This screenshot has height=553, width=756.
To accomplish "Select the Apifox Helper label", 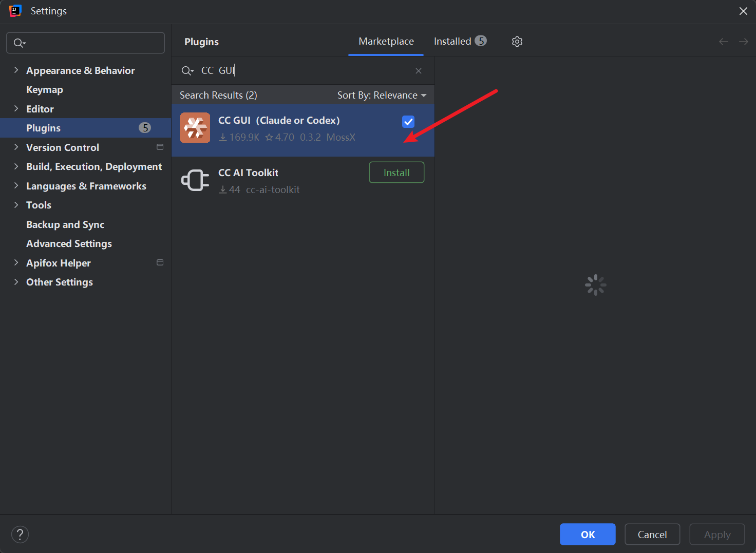I will pyautogui.click(x=59, y=263).
